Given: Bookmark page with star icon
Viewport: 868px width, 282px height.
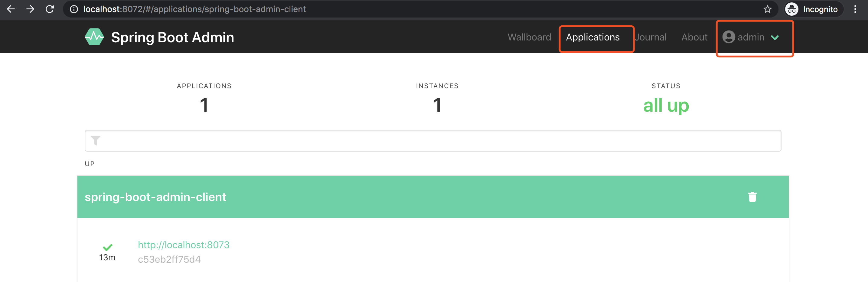Looking at the screenshot, I should click(767, 9).
